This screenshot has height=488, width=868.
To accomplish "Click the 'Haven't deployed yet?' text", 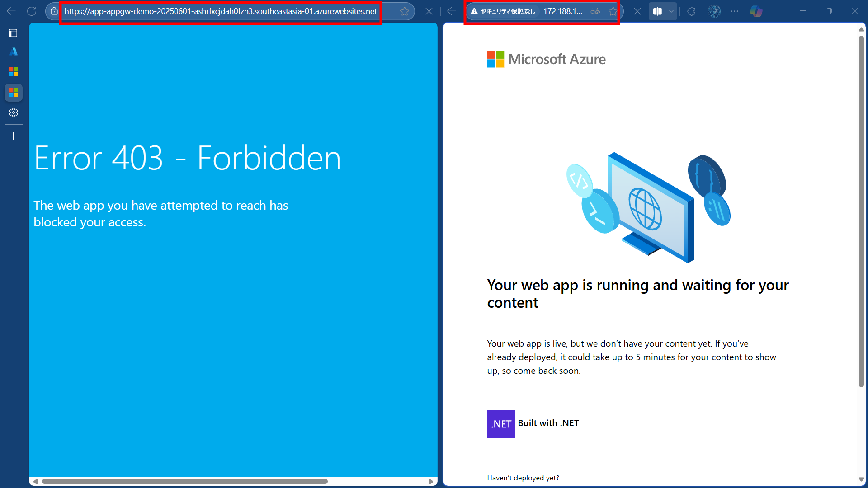I will tap(523, 478).
